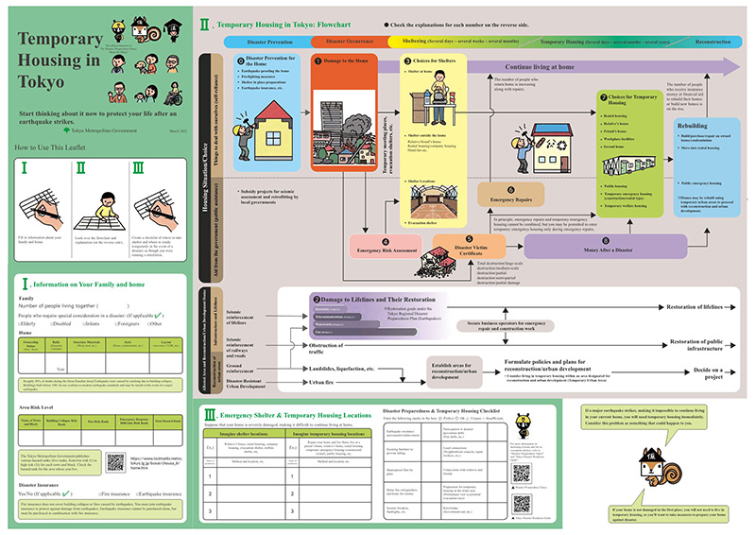Click the Number of people living together blank

tap(113, 306)
